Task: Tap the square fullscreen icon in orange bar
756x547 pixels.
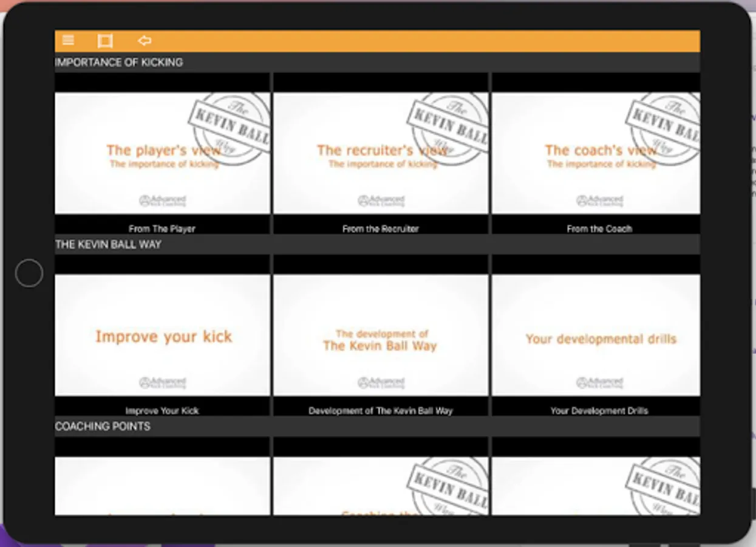Action: click(105, 41)
